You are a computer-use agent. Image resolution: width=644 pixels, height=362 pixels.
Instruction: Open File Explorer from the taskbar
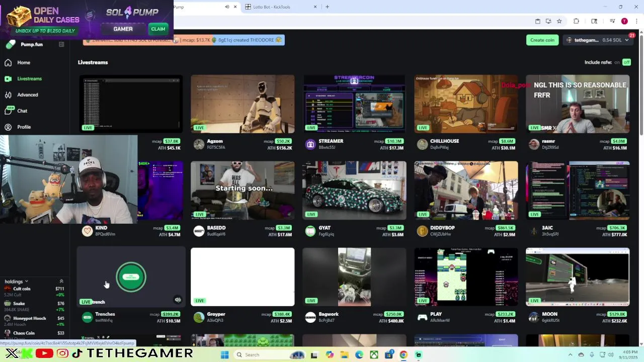coord(344,355)
